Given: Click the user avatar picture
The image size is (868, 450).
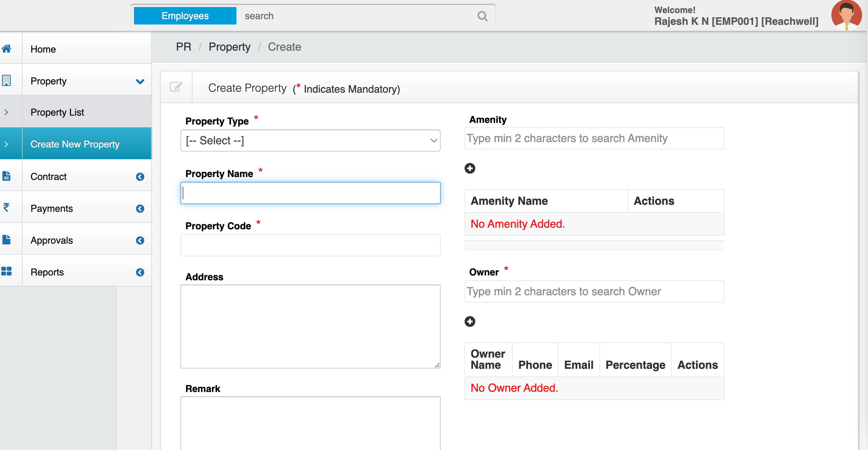Looking at the screenshot, I should 846,15.
